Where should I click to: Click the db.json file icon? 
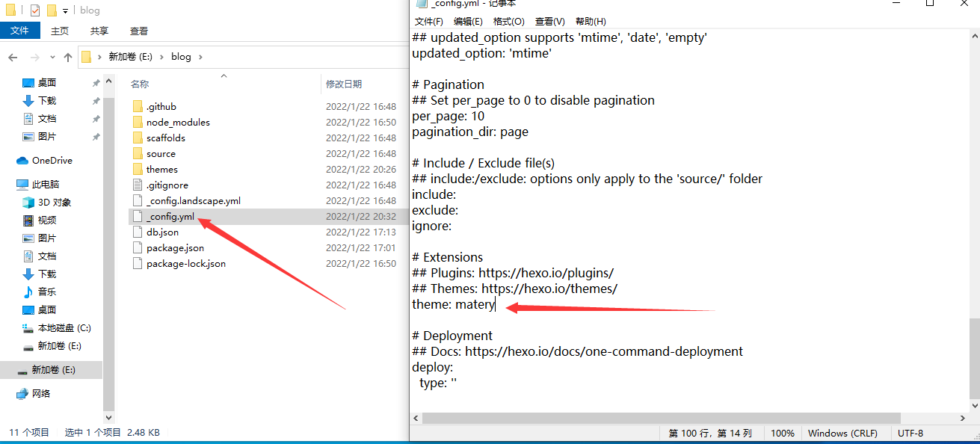coord(137,232)
